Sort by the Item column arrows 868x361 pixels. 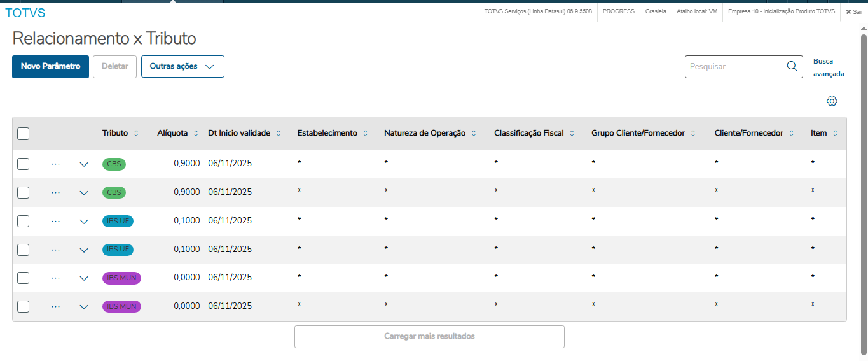point(835,133)
